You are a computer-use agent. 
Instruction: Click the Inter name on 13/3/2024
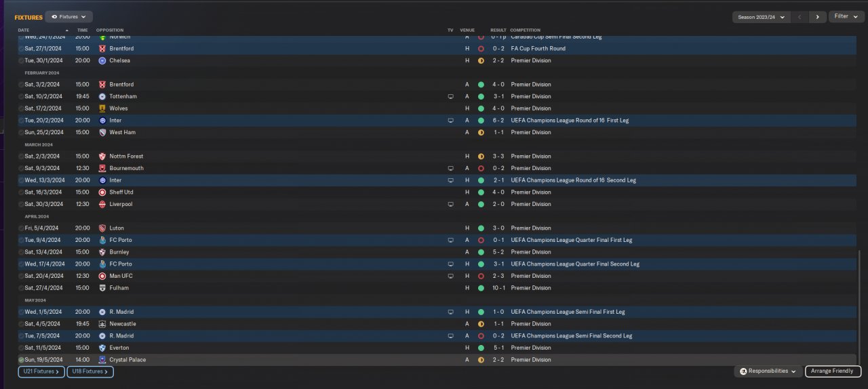point(115,180)
